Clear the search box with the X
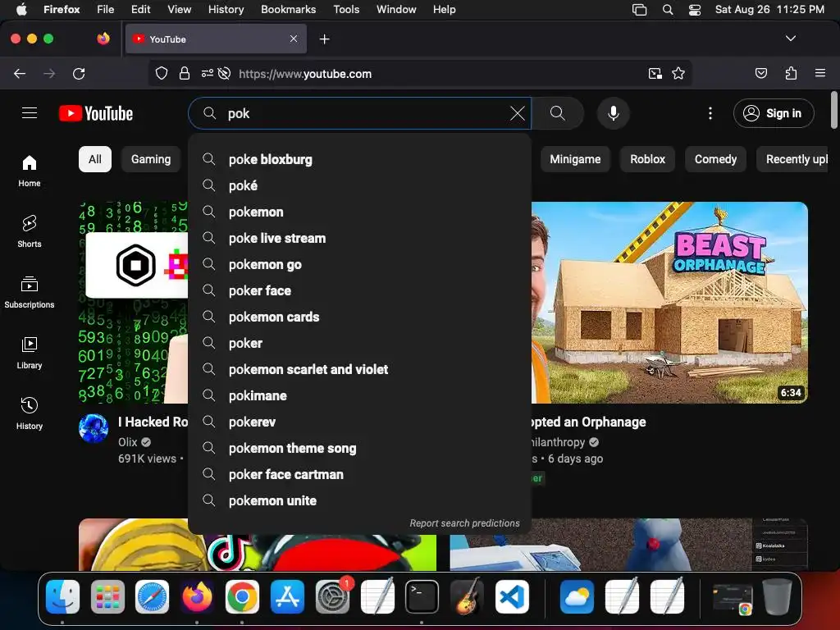This screenshot has height=630, width=840. click(x=517, y=113)
